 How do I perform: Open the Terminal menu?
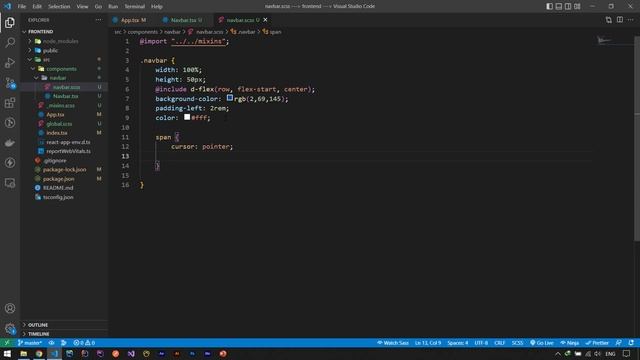pos(134,7)
